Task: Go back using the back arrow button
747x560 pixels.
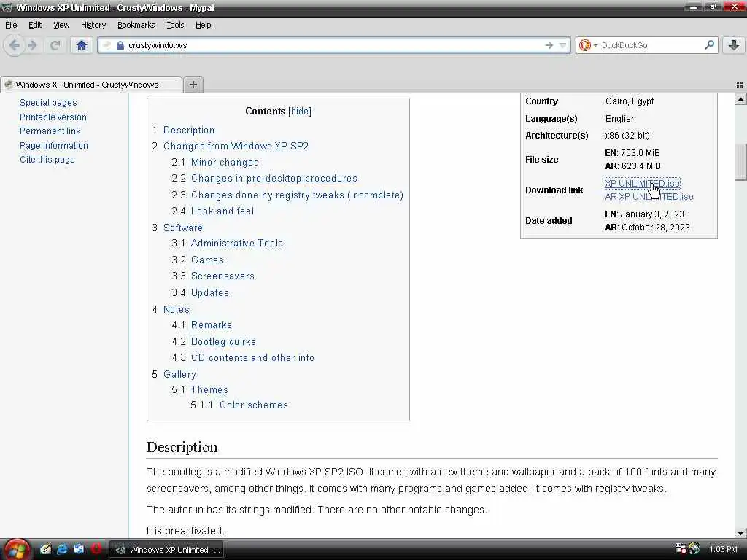Action: click(15, 45)
